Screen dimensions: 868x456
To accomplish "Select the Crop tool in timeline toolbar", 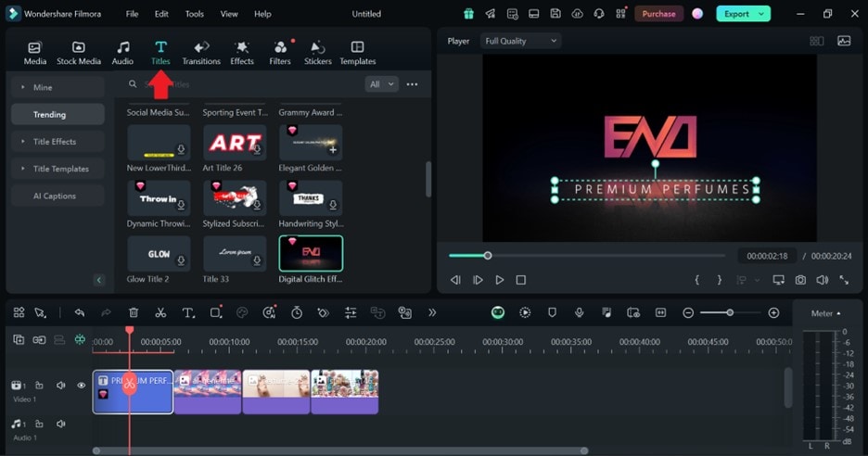I will click(215, 312).
